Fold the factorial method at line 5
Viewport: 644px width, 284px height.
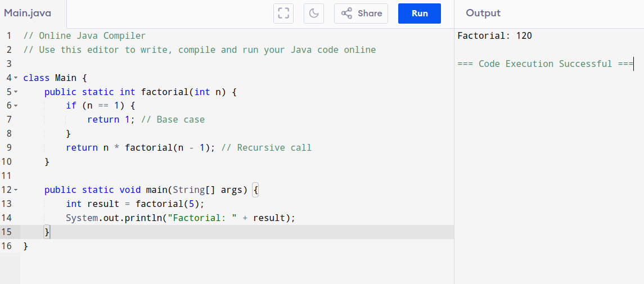pos(16,92)
